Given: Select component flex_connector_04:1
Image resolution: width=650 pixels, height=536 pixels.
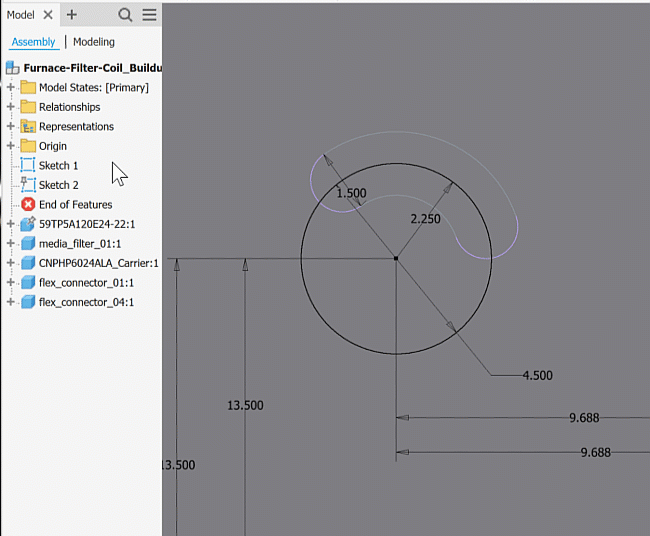Looking at the screenshot, I should (x=86, y=302).
